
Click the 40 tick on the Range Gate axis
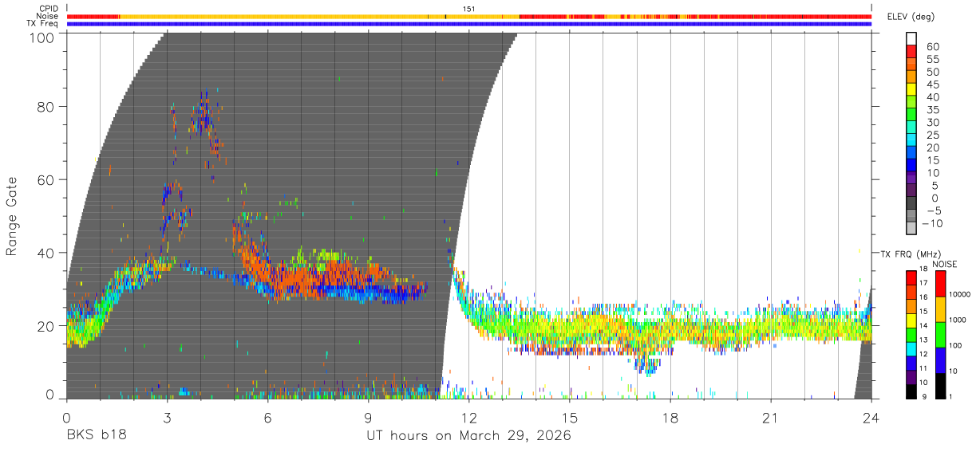click(47, 254)
